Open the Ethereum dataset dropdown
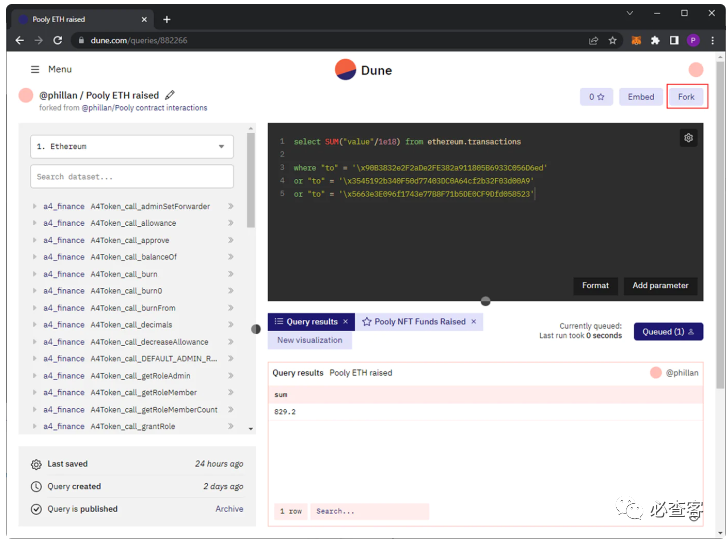Image resolution: width=727 pixels, height=541 pixels. coord(132,146)
